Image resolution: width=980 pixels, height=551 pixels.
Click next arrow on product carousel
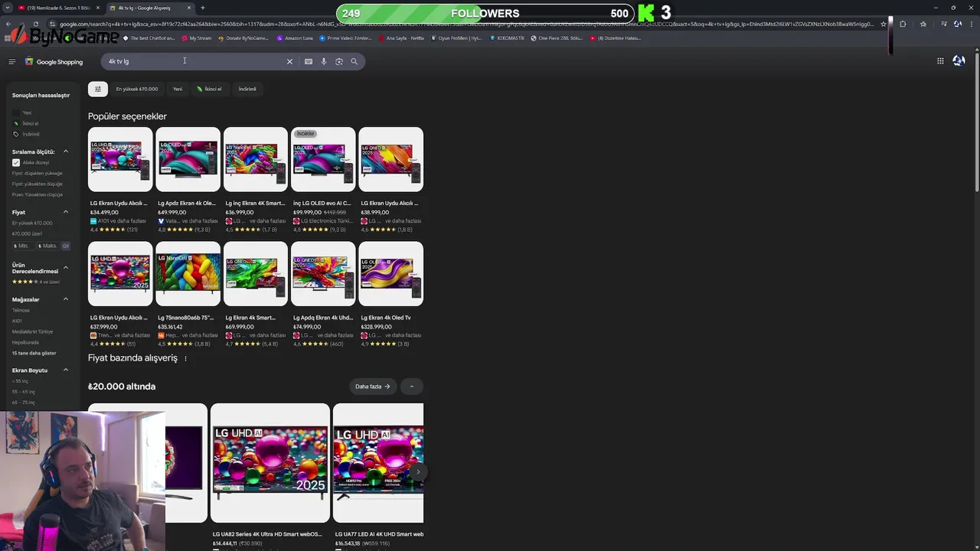coord(417,471)
